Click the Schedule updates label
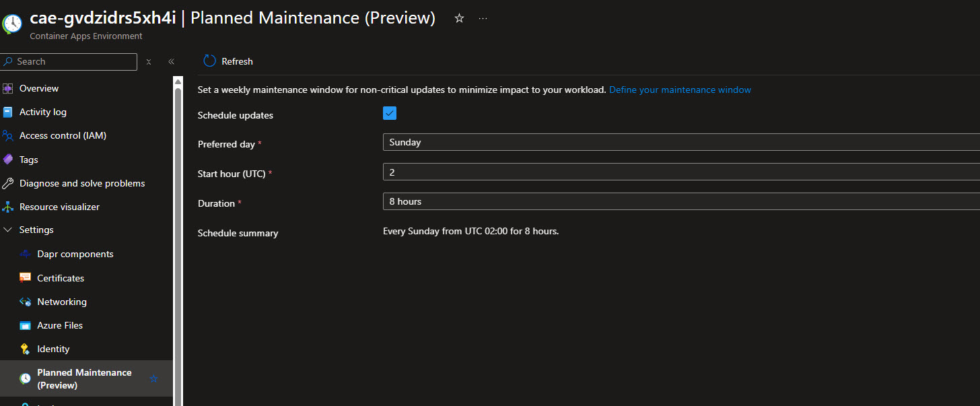 pos(236,115)
